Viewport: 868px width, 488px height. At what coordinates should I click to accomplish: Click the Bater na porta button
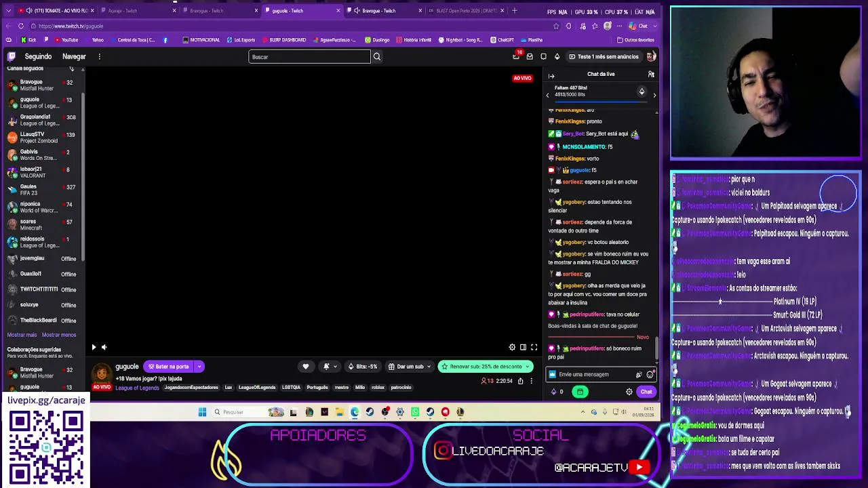168,366
